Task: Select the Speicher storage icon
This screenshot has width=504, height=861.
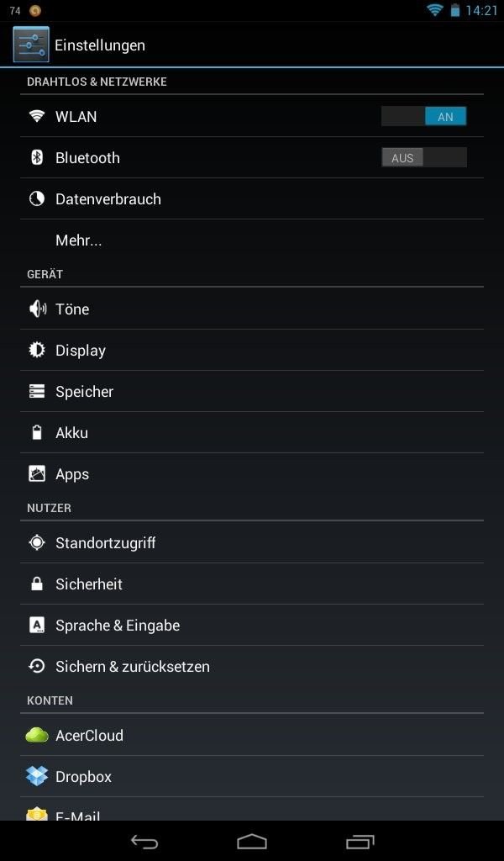Action: (x=37, y=392)
